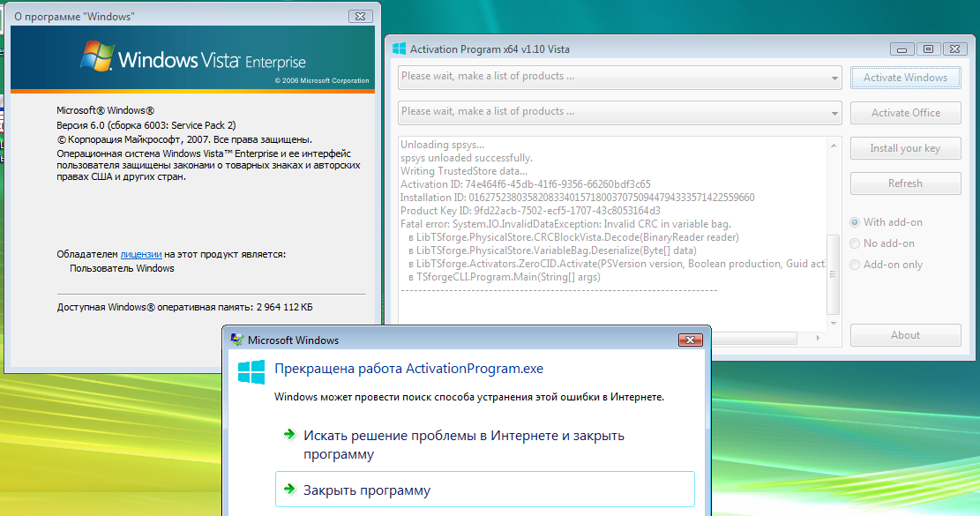Image resolution: width=980 pixels, height=516 pixels.
Task: Click Install your key button
Action: tap(906, 148)
